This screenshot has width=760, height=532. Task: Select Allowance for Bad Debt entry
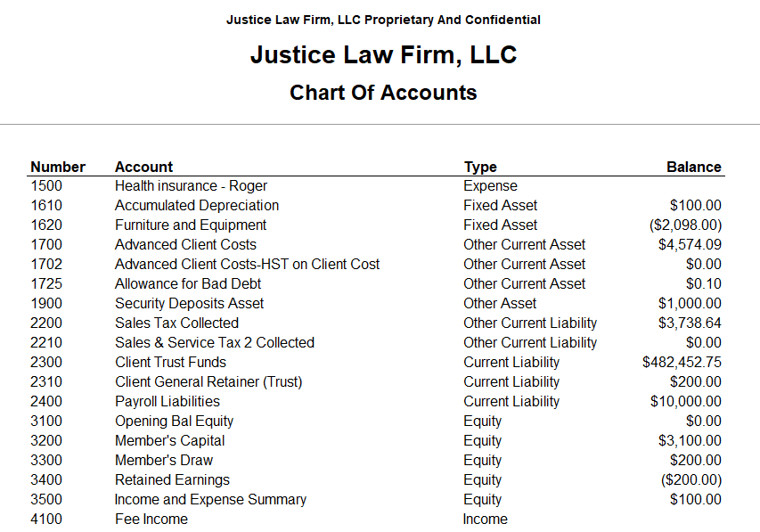188,283
